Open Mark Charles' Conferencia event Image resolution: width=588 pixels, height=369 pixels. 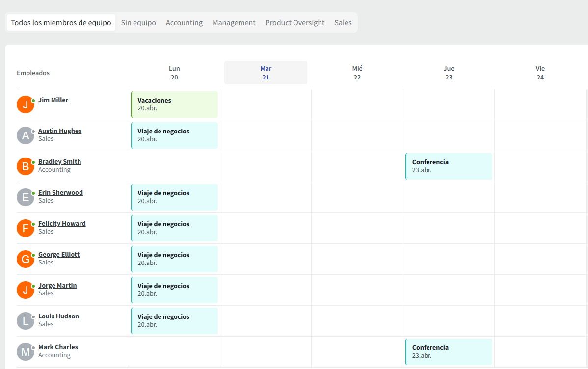(449, 352)
